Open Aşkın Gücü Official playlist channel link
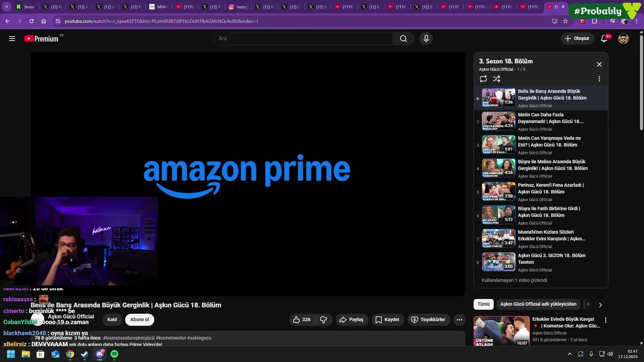This screenshot has width=644, height=362. coord(496,69)
